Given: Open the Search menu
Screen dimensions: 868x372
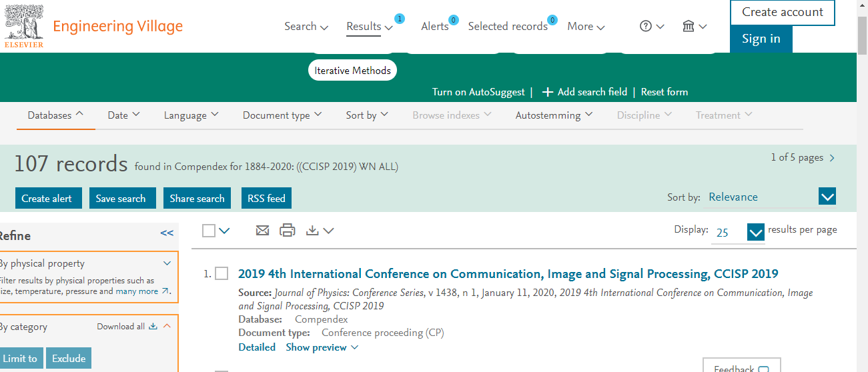Looking at the screenshot, I should tap(306, 27).
